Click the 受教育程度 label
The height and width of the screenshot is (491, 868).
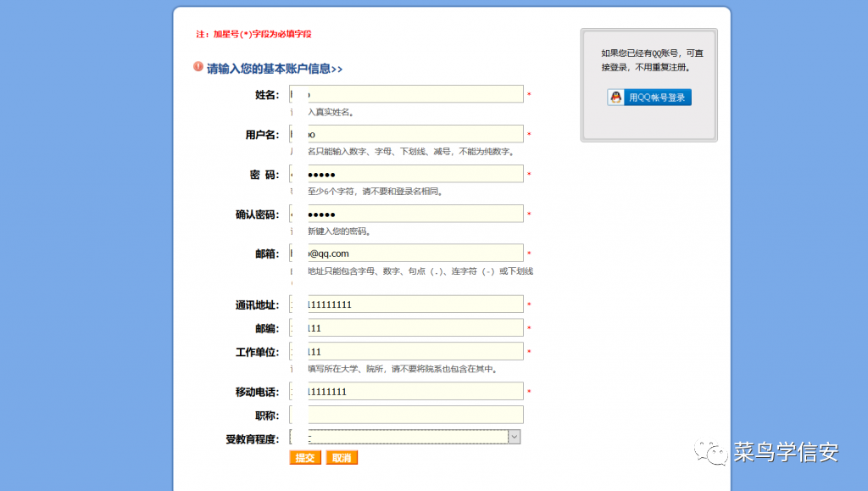(x=252, y=439)
